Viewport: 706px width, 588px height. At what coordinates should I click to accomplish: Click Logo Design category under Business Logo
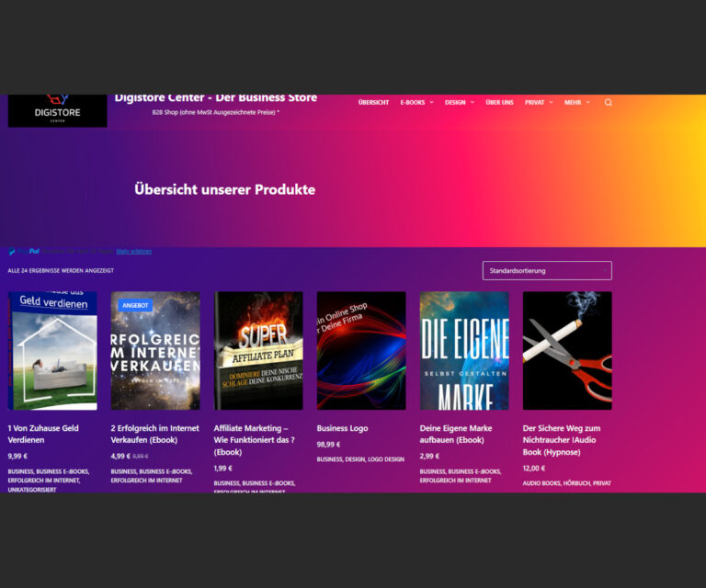coord(386,459)
